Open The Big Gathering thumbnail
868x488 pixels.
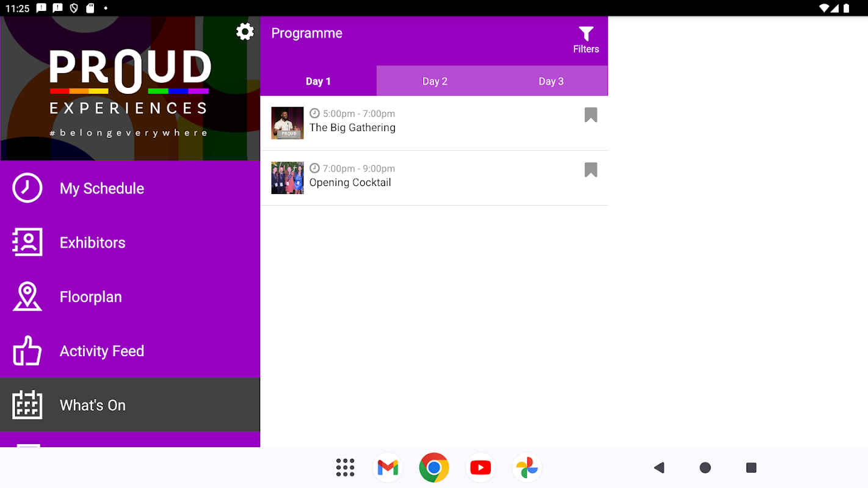288,123
